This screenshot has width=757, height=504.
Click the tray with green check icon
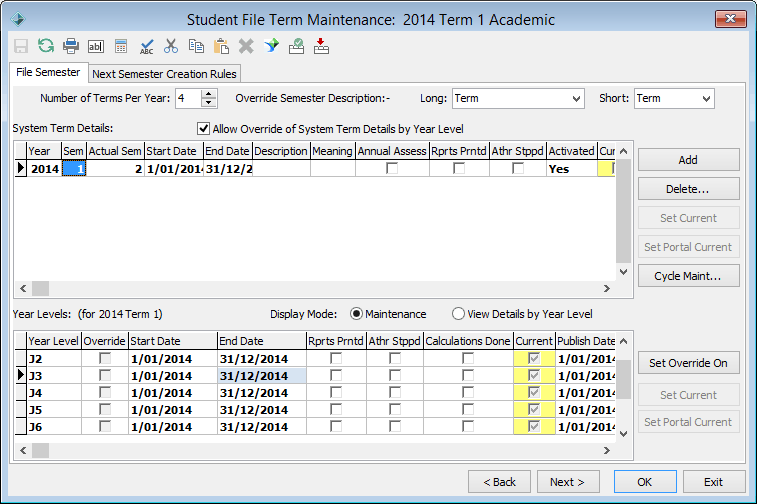click(x=296, y=46)
